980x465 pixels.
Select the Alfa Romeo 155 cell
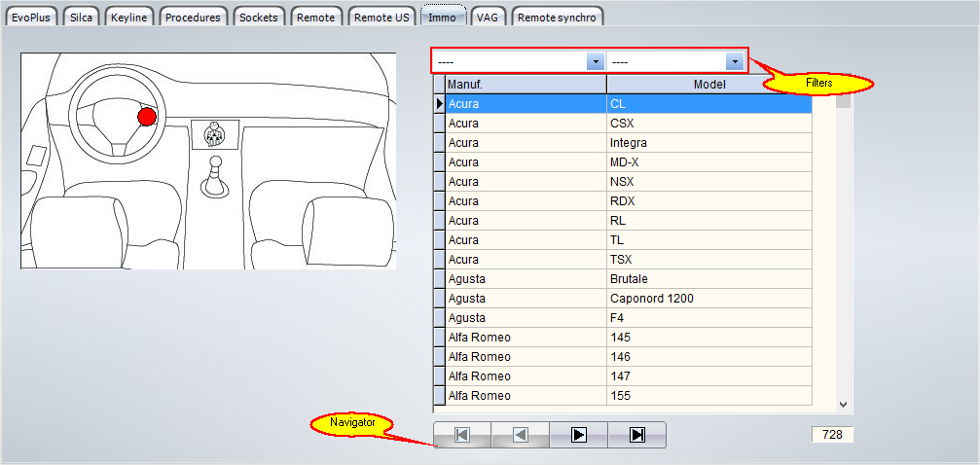click(709, 395)
